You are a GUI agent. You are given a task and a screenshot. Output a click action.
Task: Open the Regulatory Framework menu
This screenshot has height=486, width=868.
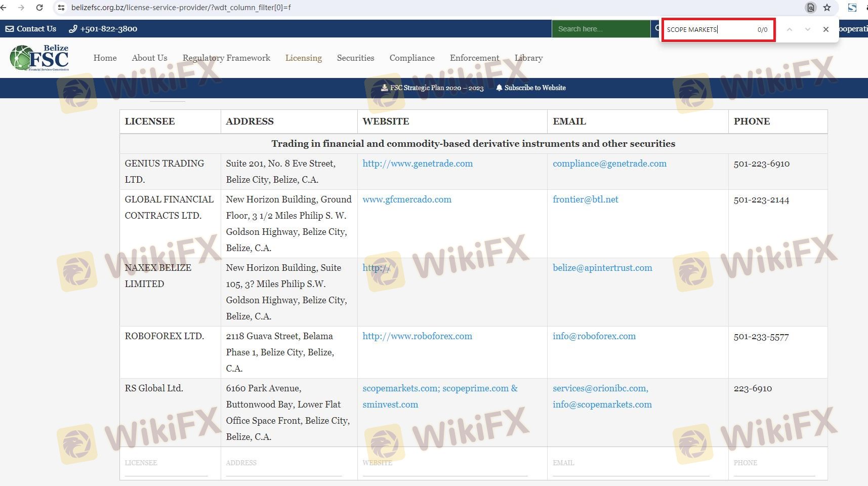[226, 58]
